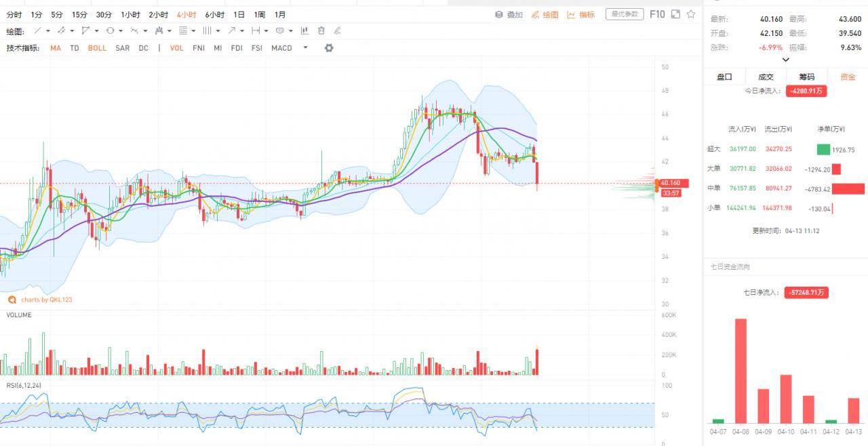This screenshot has width=868, height=446.
Task: Click the 最优参数 button
Action: pyautogui.click(x=624, y=14)
